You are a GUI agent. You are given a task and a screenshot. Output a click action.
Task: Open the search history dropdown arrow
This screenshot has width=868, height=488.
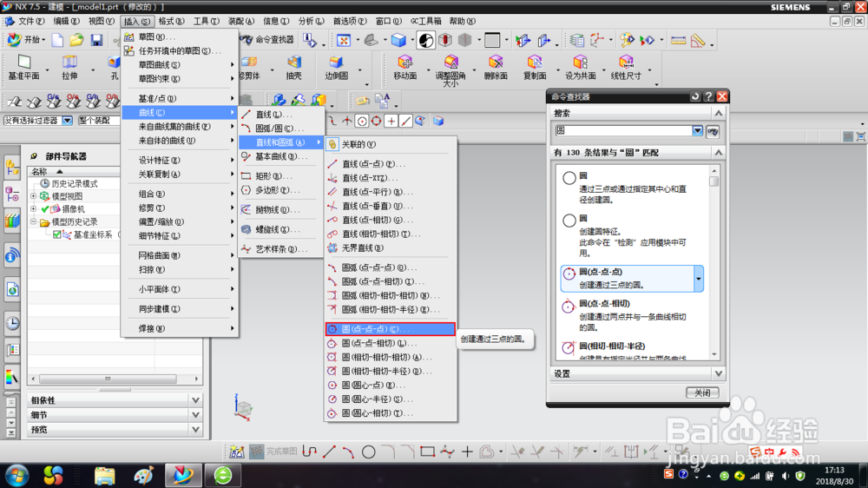coord(697,131)
